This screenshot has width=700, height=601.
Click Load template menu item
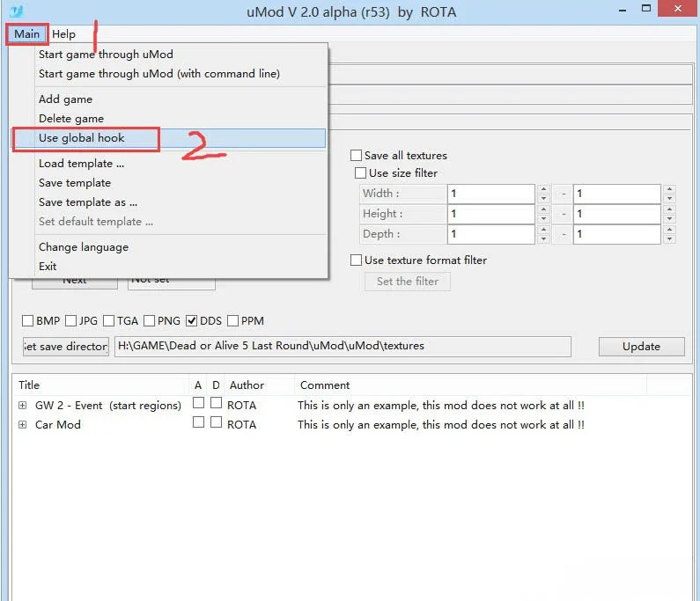pyautogui.click(x=81, y=164)
